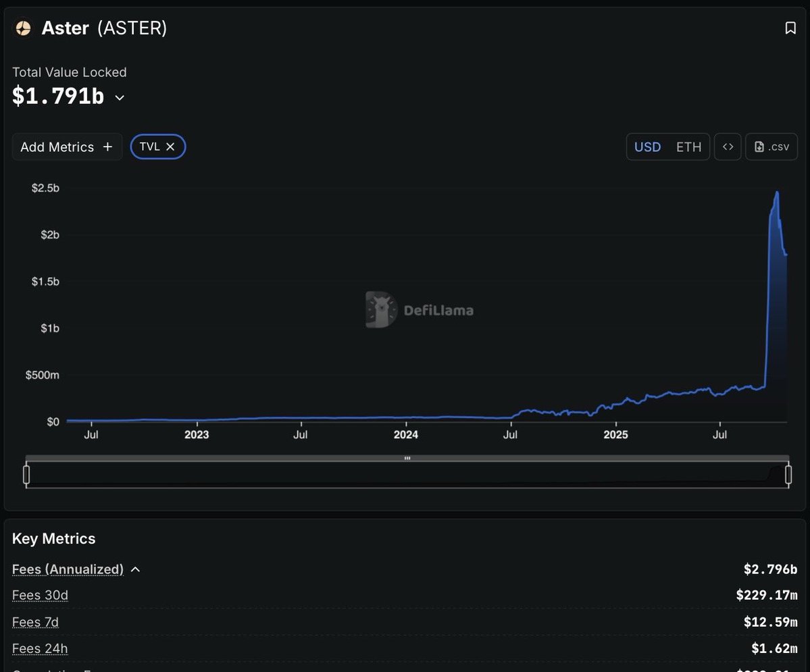
Task: Click the $1b y-axis label
Action: [x=50, y=328]
